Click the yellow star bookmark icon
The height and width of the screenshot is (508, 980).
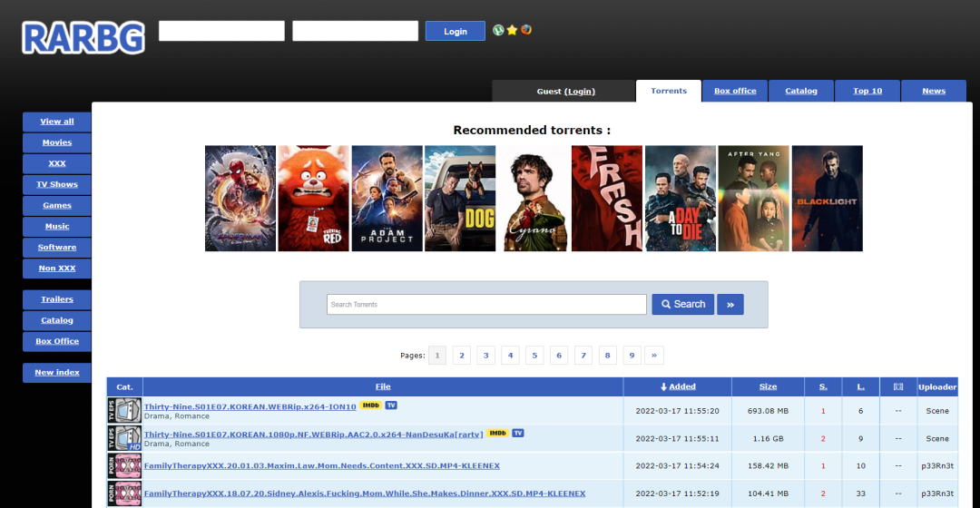pyautogui.click(x=512, y=30)
